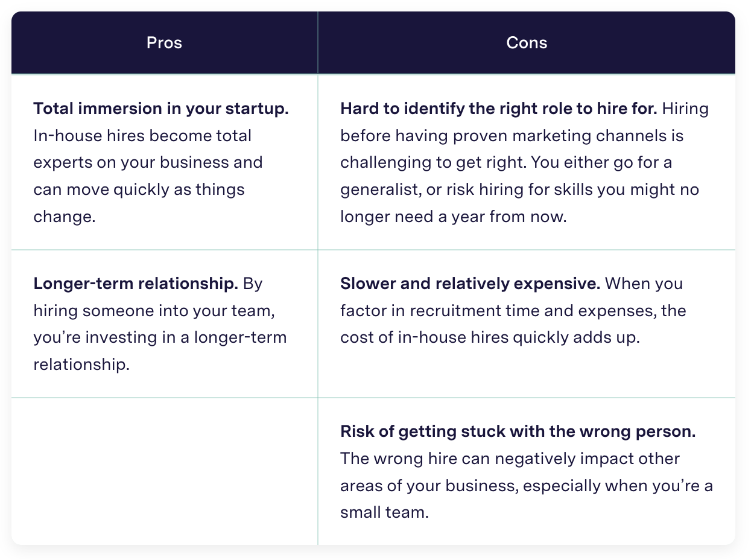Screen dimensions: 754x560
Task: Click the words 'small team.'
Action: 384,512
